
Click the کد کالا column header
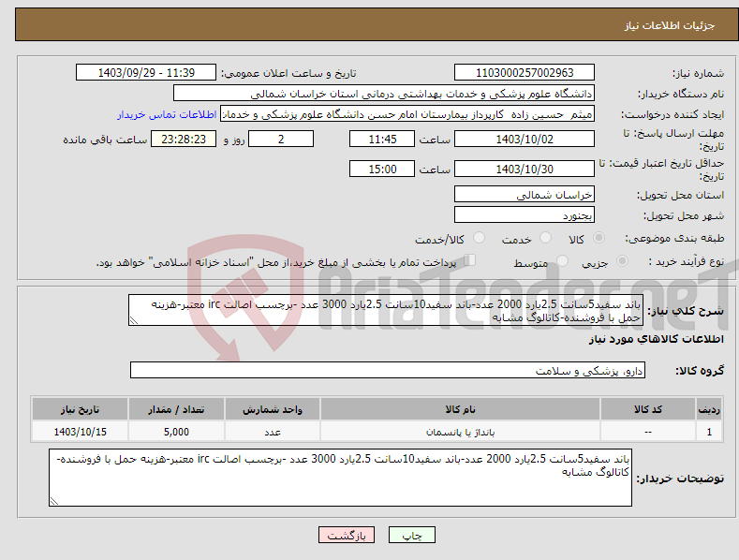(648, 409)
